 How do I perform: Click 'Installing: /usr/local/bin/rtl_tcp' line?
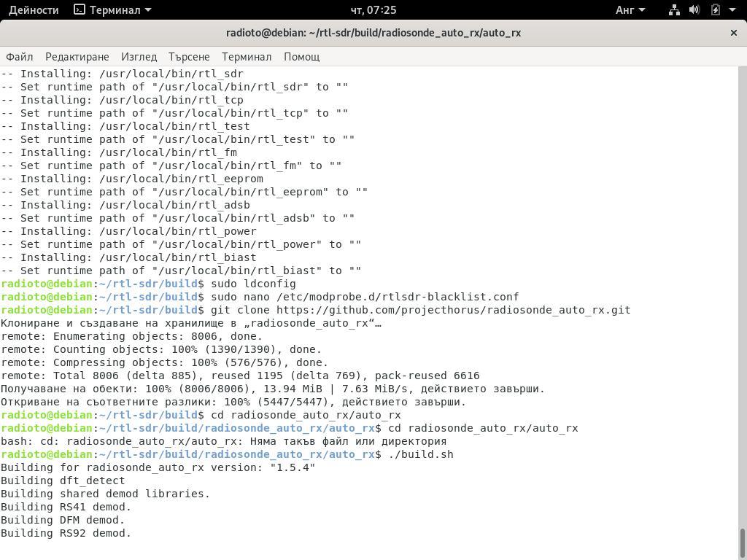click(122, 100)
